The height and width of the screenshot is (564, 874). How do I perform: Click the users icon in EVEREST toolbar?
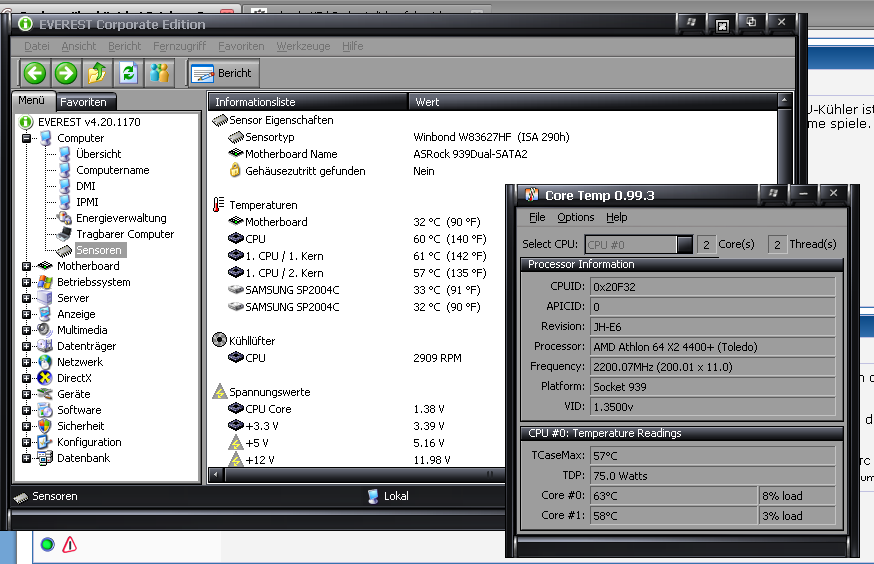pos(159,73)
